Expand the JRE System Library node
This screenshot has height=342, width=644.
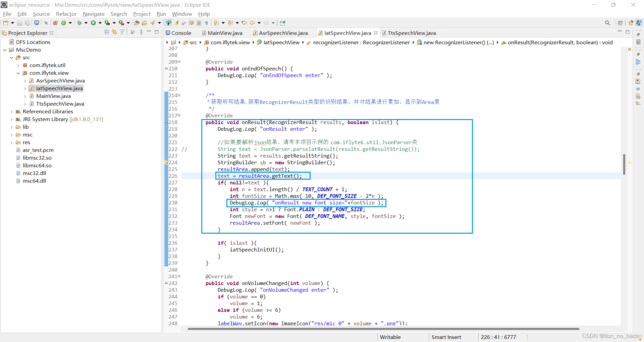click(x=11, y=119)
